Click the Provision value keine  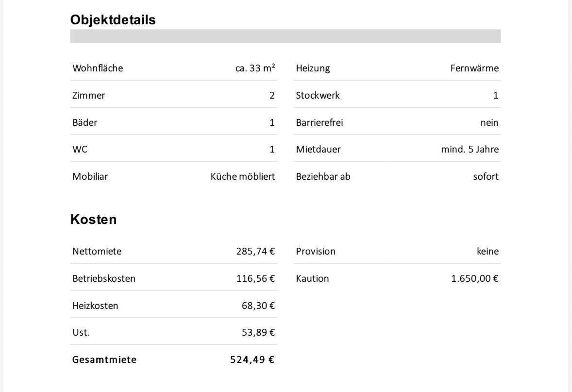[x=488, y=251]
